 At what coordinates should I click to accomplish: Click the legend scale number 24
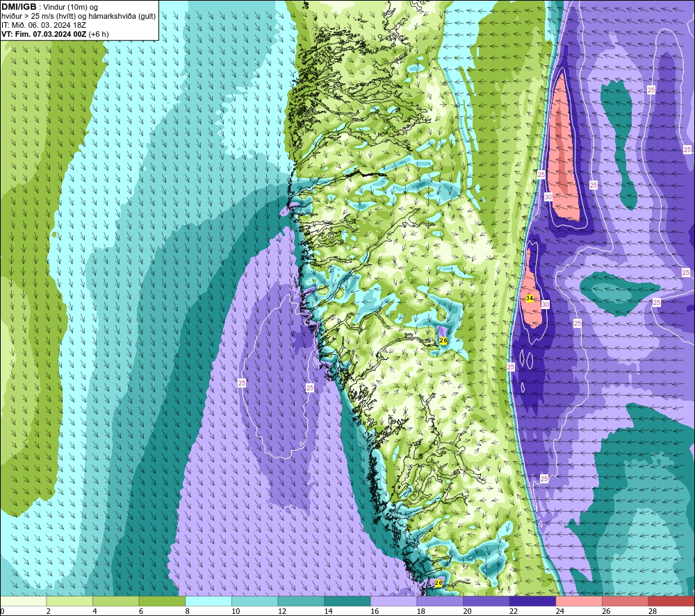tap(559, 611)
